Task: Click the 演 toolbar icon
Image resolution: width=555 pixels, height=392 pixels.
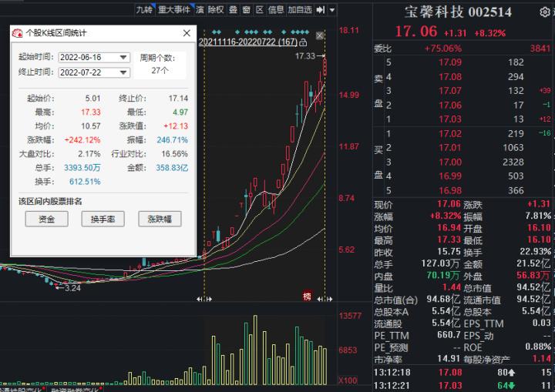Action: (x=200, y=9)
